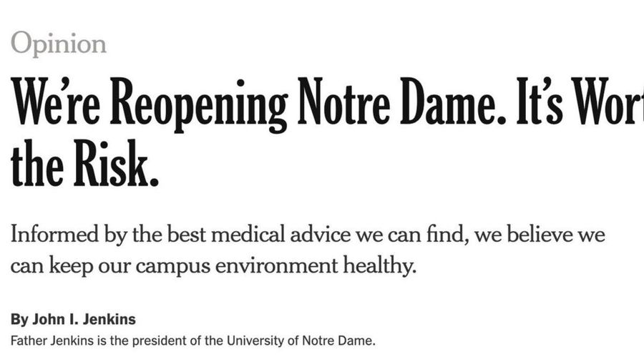Click the word "Notre" in the headline
The width and height of the screenshot is (644, 362).
click(x=343, y=102)
